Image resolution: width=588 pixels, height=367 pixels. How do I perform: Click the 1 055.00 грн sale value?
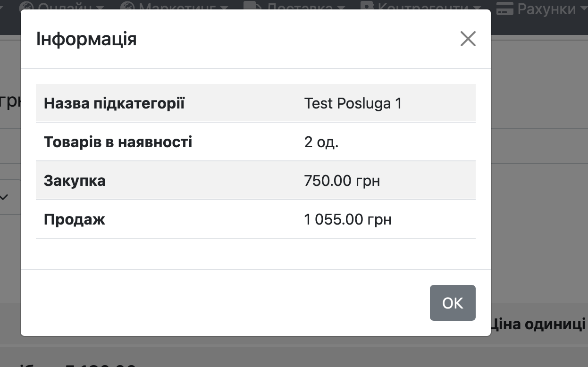point(348,219)
